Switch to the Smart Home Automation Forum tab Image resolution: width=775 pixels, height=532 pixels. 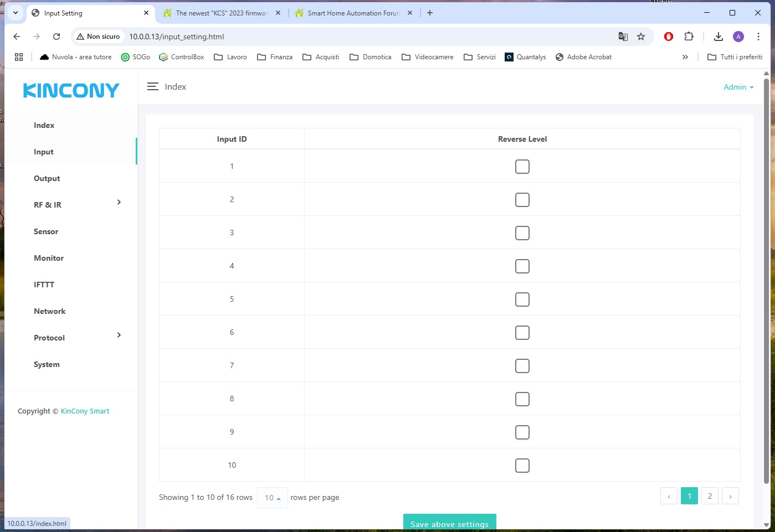coord(353,13)
